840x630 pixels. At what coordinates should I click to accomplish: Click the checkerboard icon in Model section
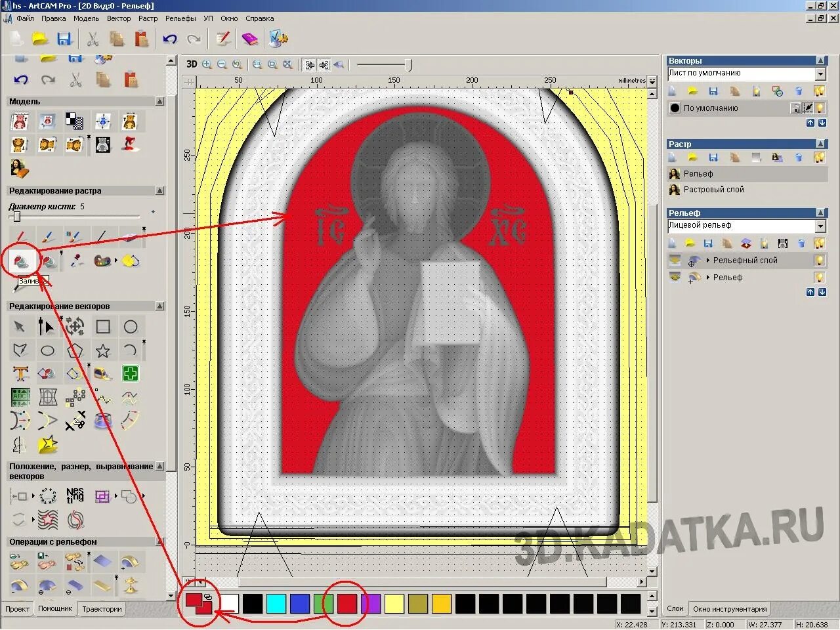(75, 121)
